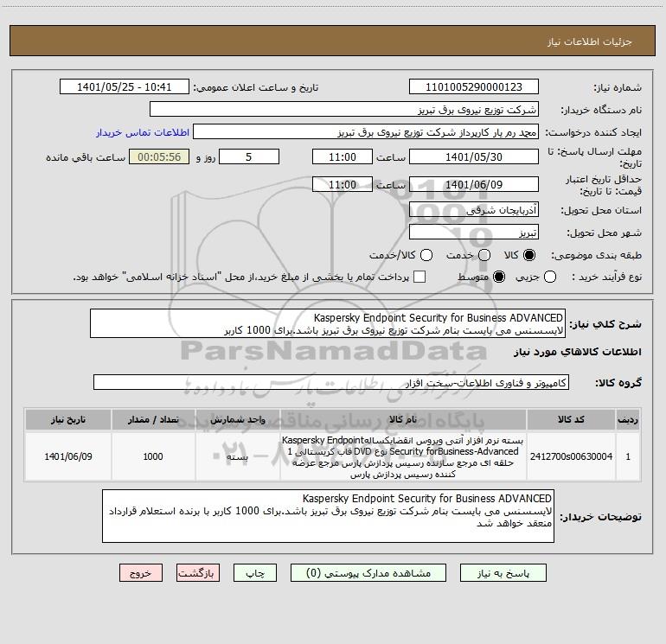666x644 pixels.
Task: Click the واحد شمارش column header
Action: (x=238, y=419)
